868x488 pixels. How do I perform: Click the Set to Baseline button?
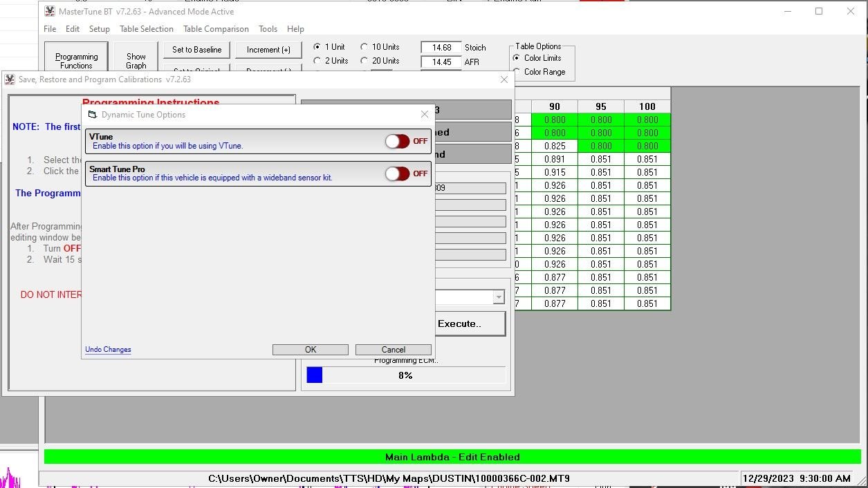pyautogui.click(x=197, y=50)
